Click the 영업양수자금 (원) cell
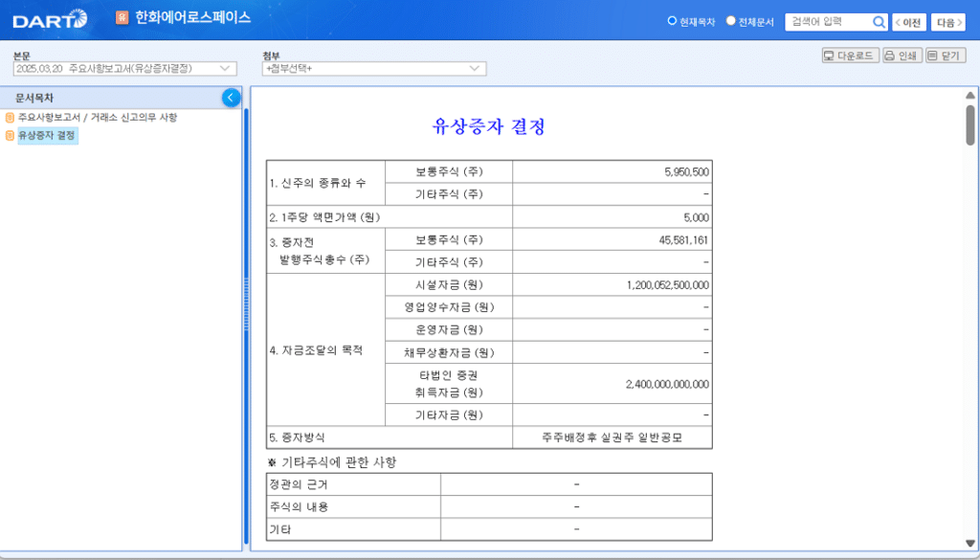 449,307
